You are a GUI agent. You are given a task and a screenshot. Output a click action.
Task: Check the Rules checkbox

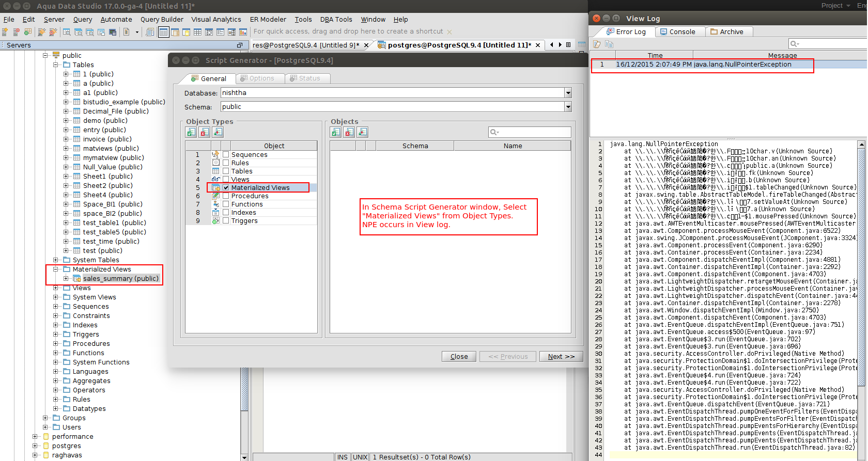(226, 163)
